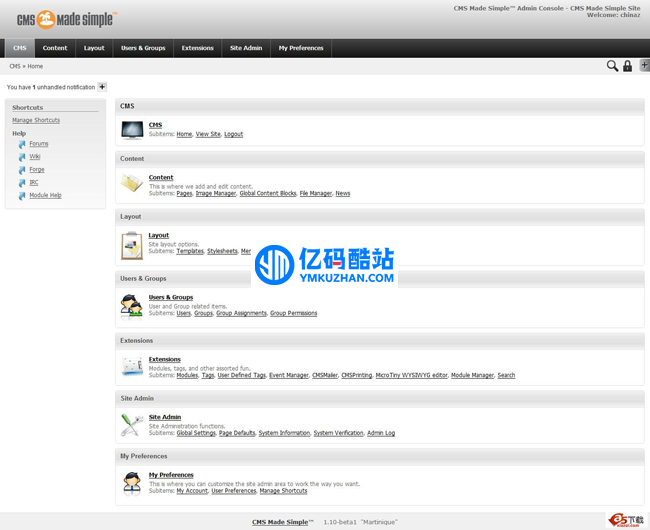Click the search magnifier icon

pyautogui.click(x=612, y=66)
